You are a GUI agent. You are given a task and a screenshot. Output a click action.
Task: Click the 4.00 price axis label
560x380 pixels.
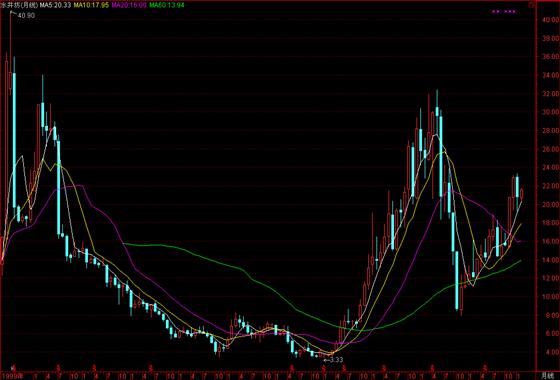tap(552, 352)
